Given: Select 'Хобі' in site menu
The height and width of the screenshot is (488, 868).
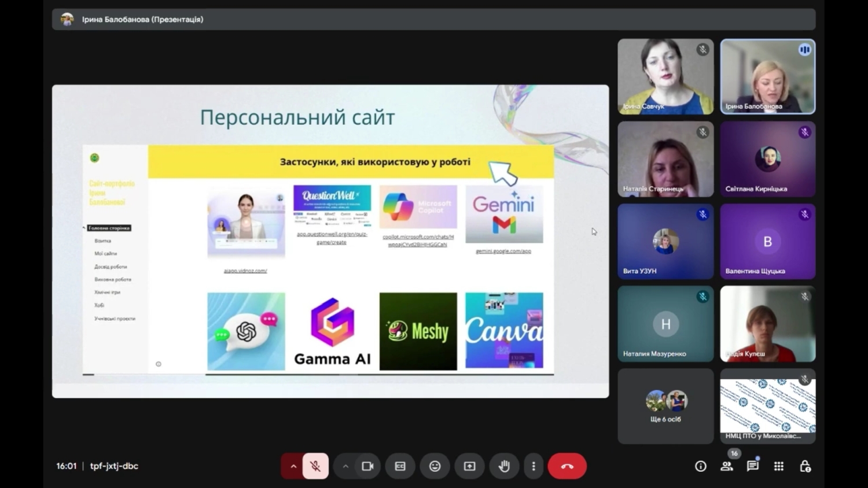Looking at the screenshot, I should click(100, 305).
